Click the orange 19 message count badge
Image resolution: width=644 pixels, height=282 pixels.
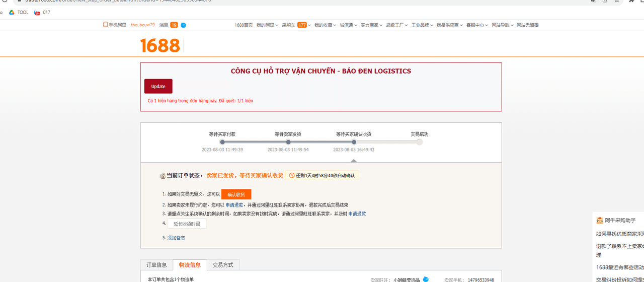coord(174,25)
